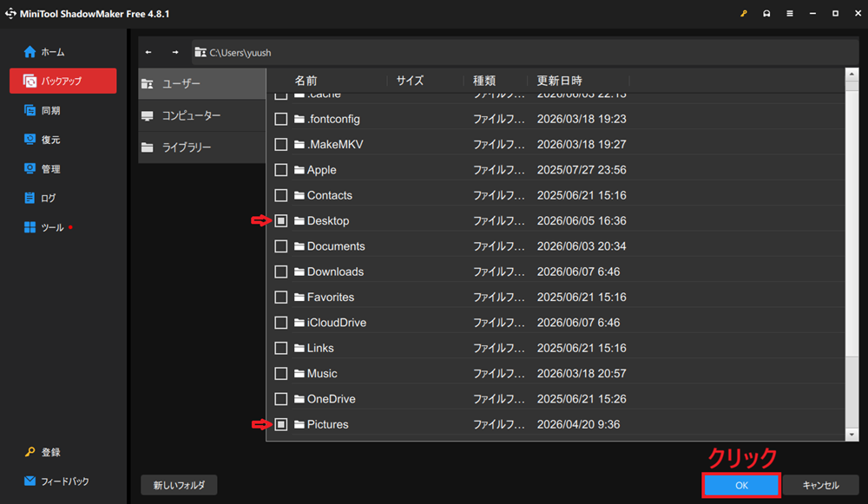Image resolution: width=868 pixels, height=504 pixels.
Task: Select the Downloads folder name
Action: [x=335, y=272]
